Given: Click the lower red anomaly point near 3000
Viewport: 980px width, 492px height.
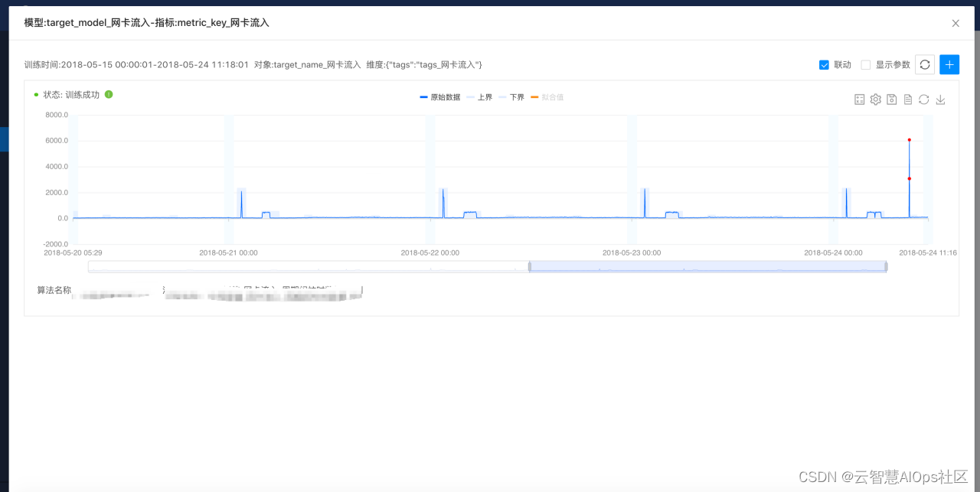Looking at the screenshot, I should click(909, 178).
